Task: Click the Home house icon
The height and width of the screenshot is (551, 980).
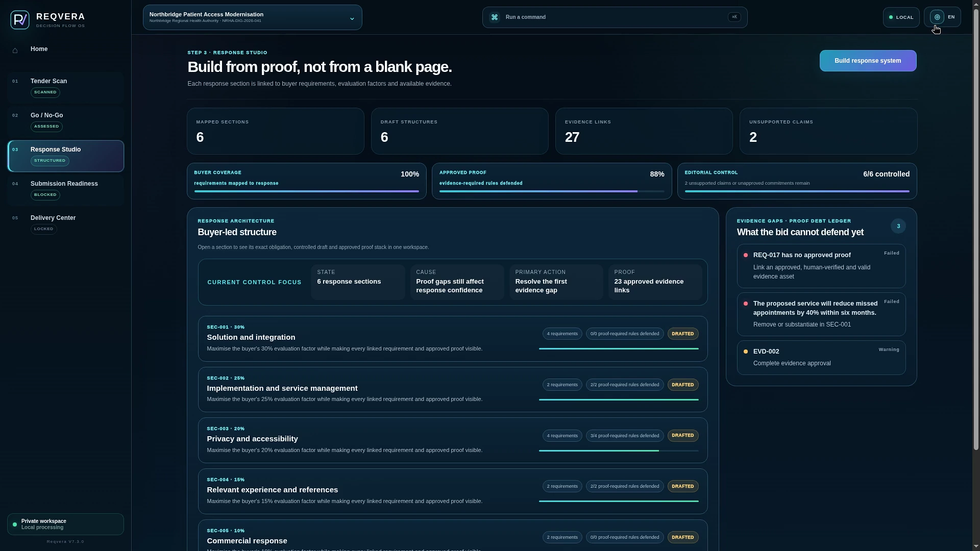Action: tap(15, 50)
